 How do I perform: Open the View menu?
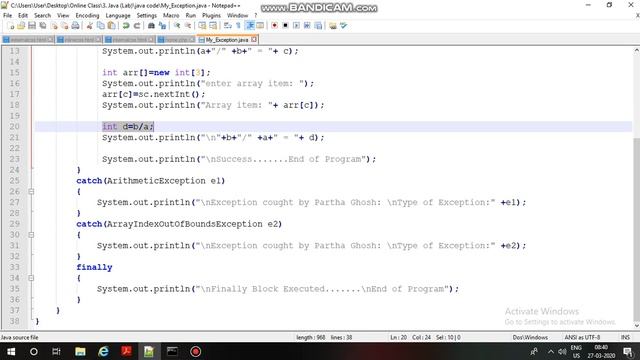click(x=63, y=16)
